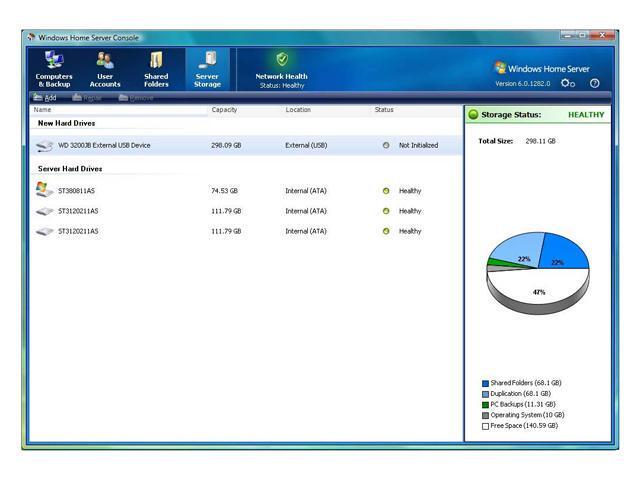Click the Version 6.0.1282.0 text

(x=522, y=84)
